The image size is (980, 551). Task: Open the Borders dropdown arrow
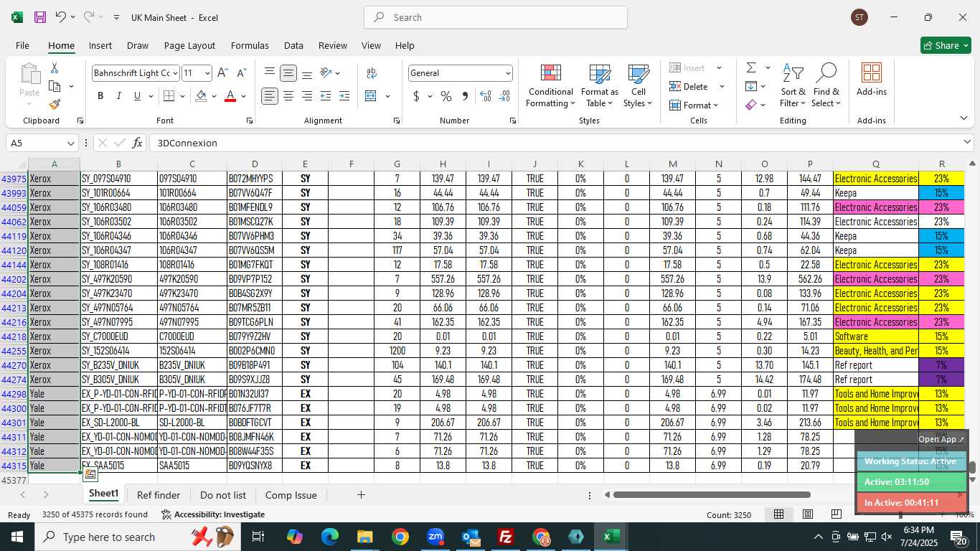pos(182,96)
